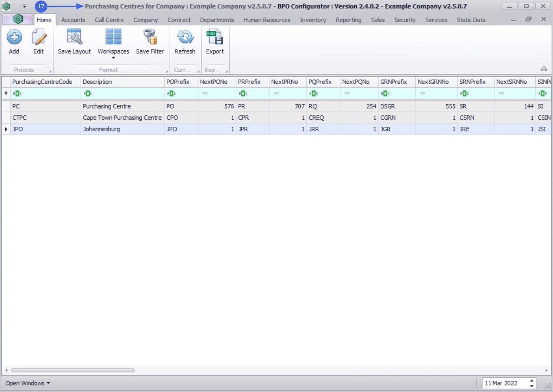Open the Contract tab

point(179,20)
